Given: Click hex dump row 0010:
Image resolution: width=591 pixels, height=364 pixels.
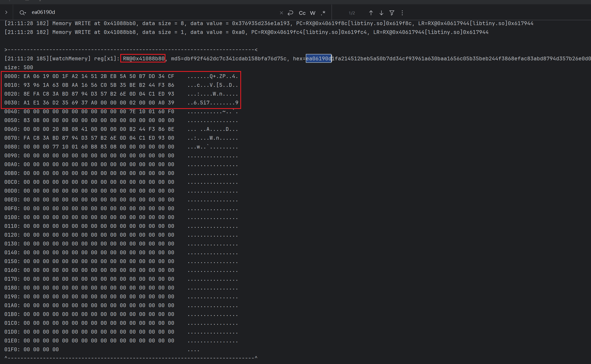Looking at the screenshot, I should (x=121, y=85).
